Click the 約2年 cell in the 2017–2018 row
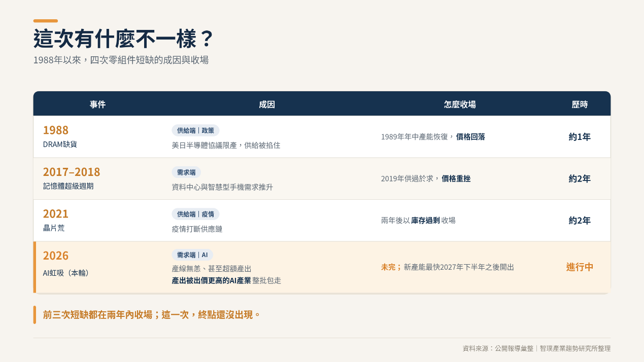This screenshot has height=362, width=644. pyautogui.click(x=580, y=178)
